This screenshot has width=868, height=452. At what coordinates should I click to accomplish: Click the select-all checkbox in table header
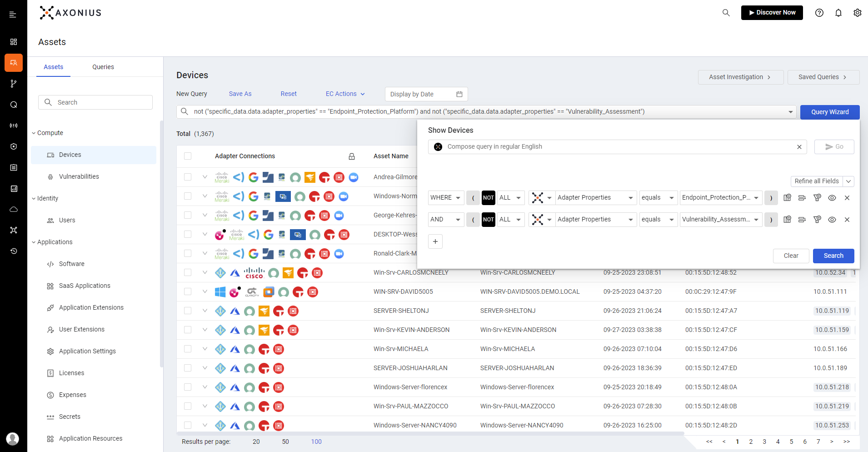pyautogui.click(x=188, y=156)
